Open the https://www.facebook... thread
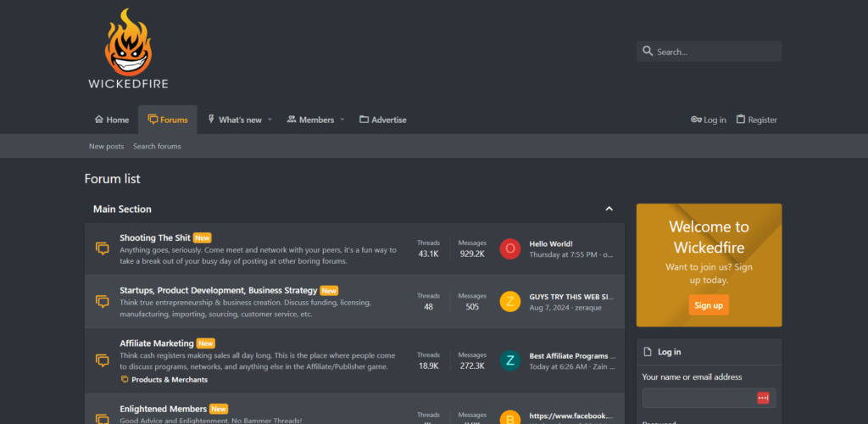868x424 pixels. click(571, 416)
